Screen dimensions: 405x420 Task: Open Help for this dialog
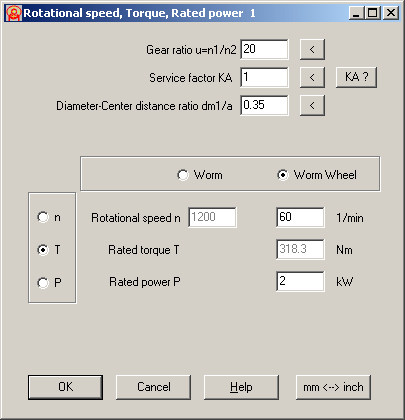pos(241,387)
